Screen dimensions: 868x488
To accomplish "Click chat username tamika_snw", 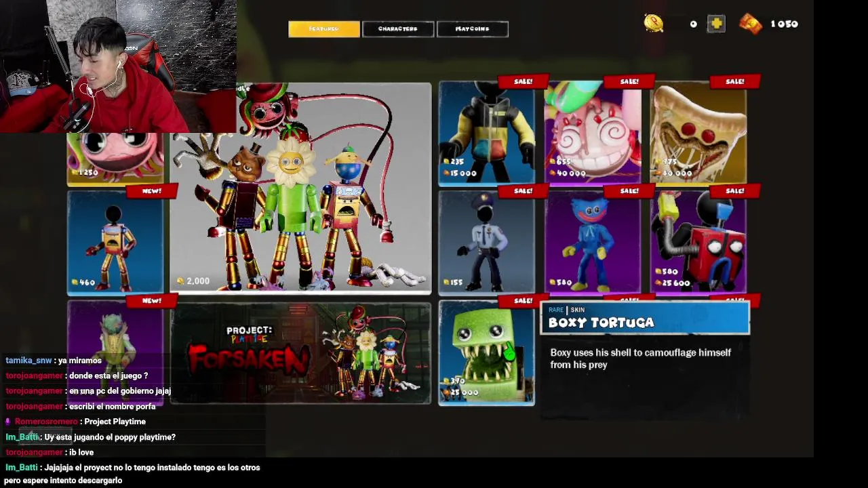I will [x=28, y=361].
